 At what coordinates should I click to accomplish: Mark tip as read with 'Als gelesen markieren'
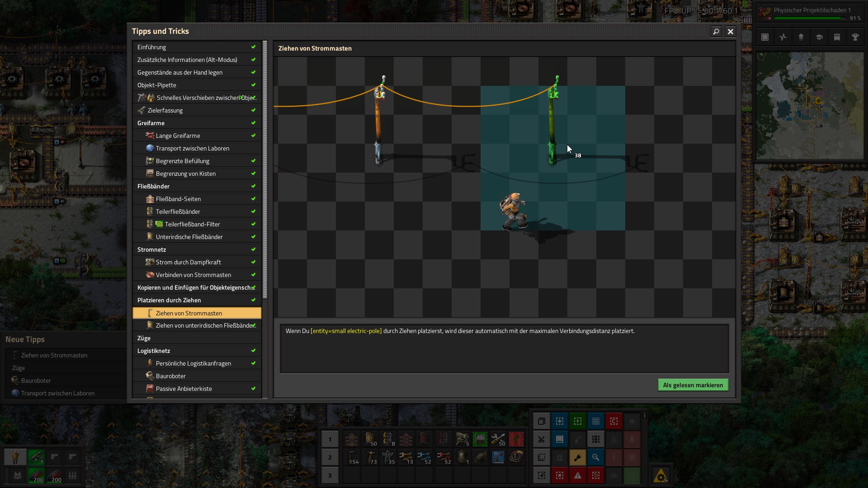pyautogui.click(x=693, y=385)
